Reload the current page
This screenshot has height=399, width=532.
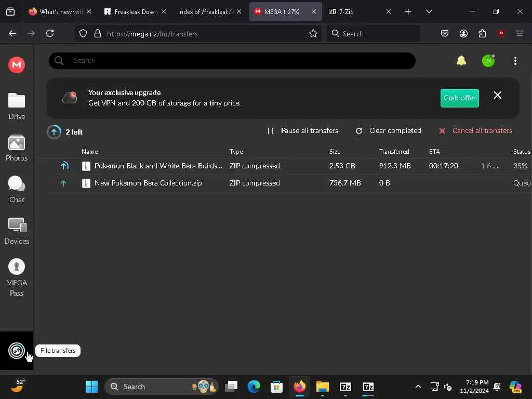50,33
